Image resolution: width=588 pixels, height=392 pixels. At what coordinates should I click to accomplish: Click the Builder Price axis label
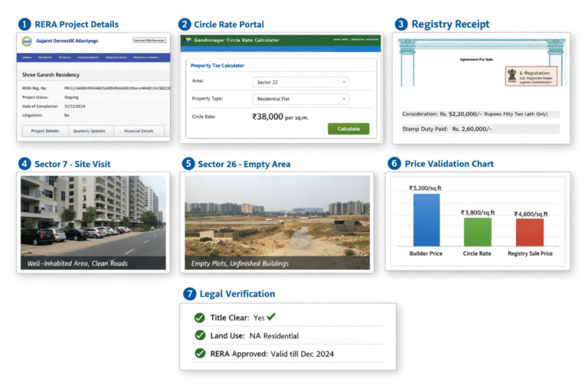point(426,253)
